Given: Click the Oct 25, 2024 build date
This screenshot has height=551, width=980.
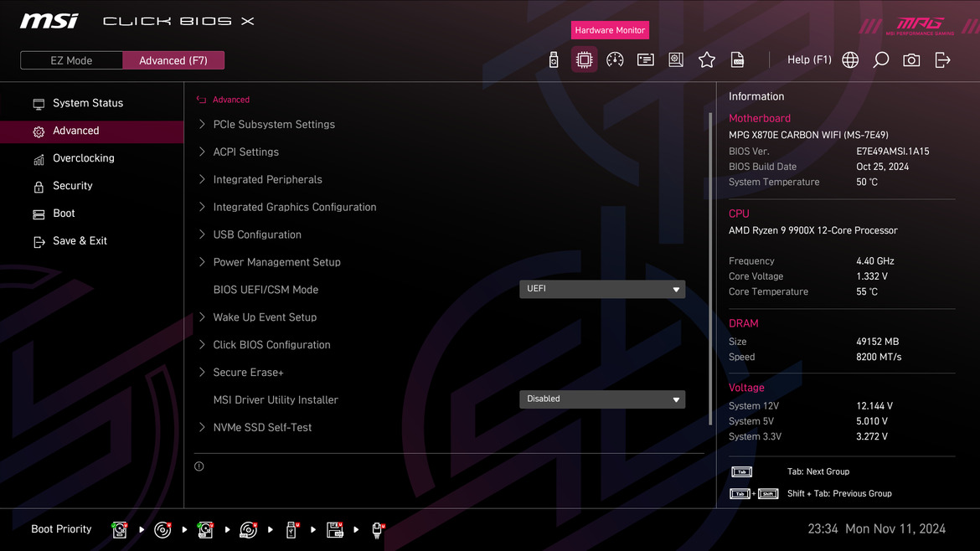Looking at the screenshot, I should pos(883,167).
